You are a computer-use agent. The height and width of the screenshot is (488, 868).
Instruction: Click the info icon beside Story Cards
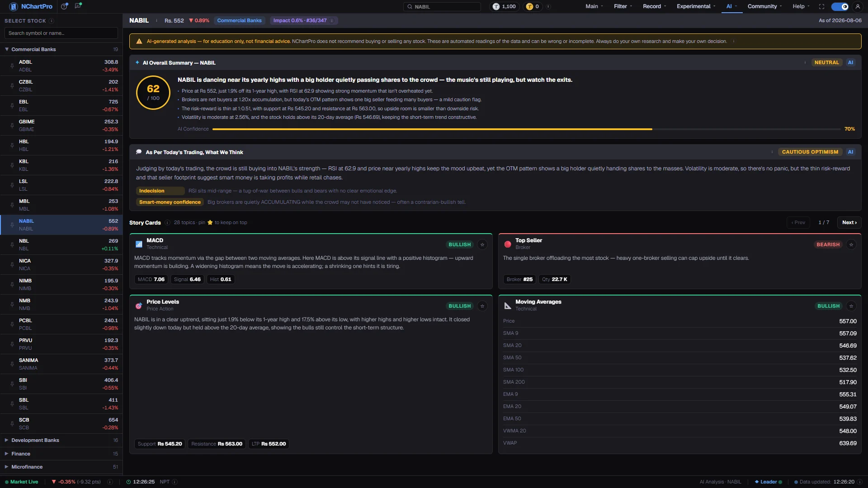click(167, 222)
